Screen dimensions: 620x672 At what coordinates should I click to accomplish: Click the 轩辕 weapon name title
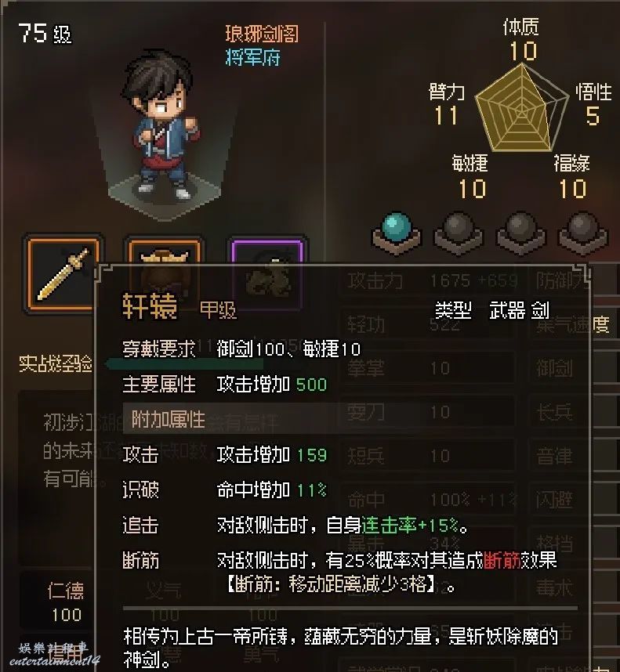click(x=150, y=306)
